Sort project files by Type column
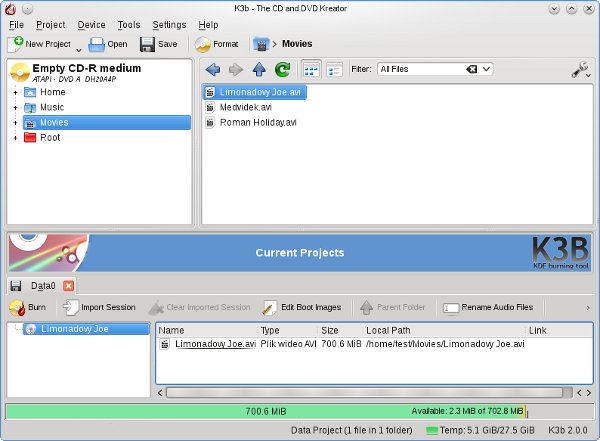The height and width of the screenshot is (441, 600). tap(288, 330)
